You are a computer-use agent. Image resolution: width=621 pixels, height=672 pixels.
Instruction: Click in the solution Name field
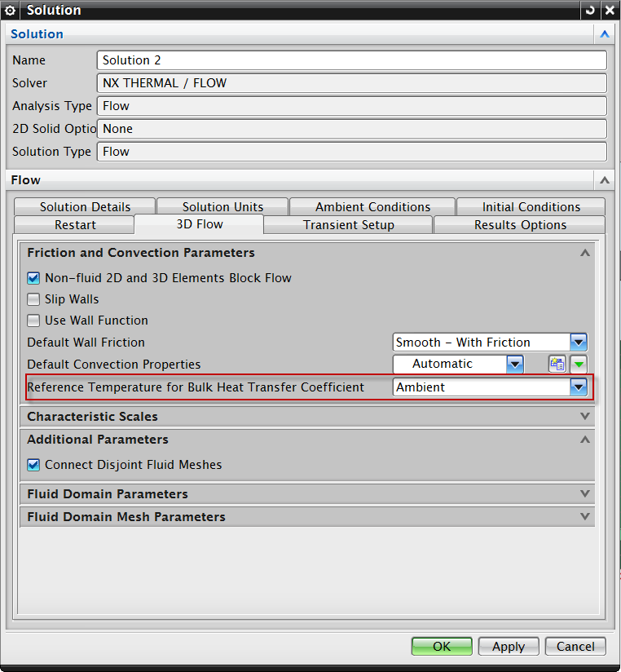pos(351,60)
